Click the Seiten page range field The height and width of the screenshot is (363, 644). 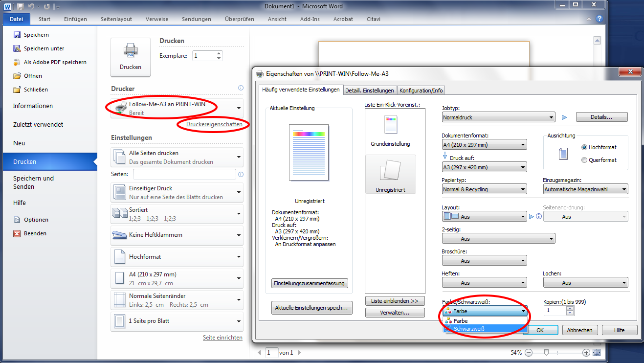coord(184,174)
